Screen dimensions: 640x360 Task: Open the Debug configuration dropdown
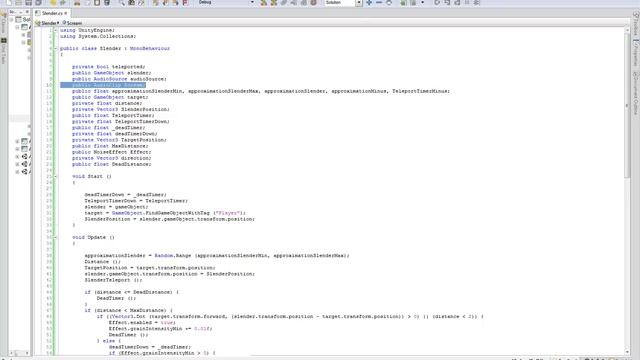(x=226, y=2)
